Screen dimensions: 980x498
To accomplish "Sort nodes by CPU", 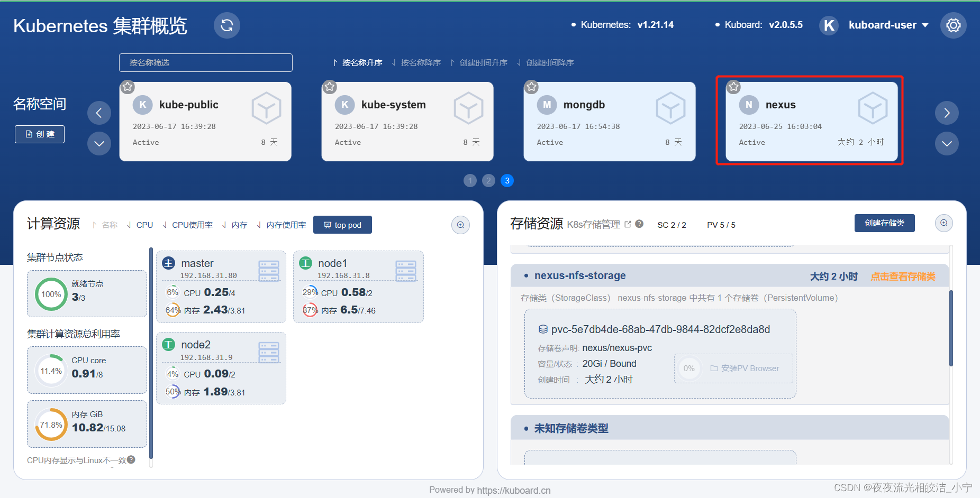I will 140,225.
